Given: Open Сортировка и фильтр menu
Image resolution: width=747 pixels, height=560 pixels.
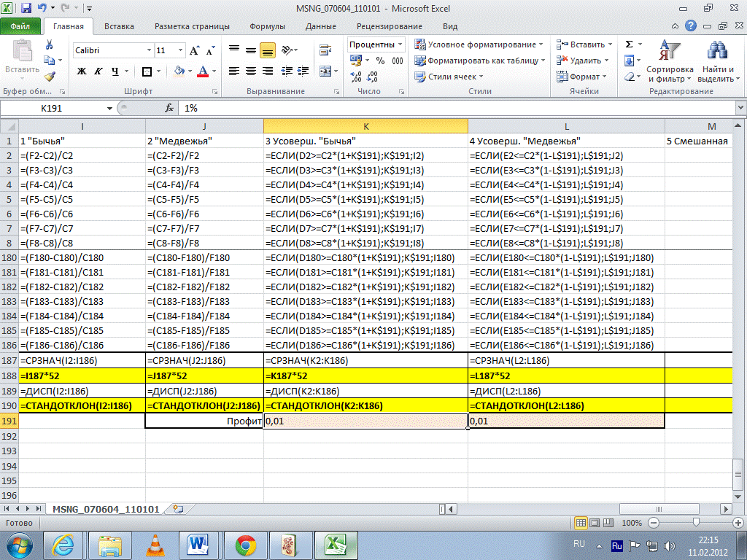Looking at the screenshot, I should click(670, 61).
